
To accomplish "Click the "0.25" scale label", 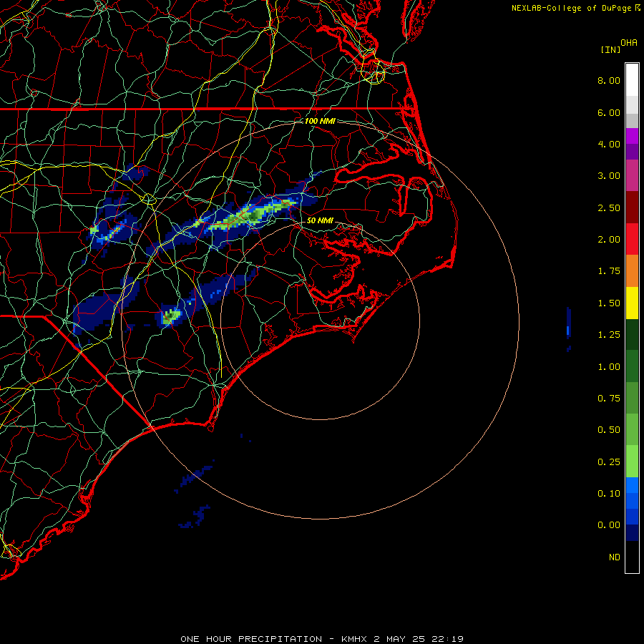I will tap(609, 462).
